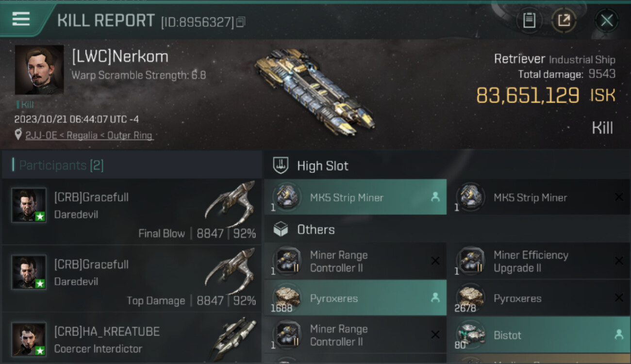Open the 2JJ-0E location link
This screenshot has width=631, height=364.
(x=89, y=135)
